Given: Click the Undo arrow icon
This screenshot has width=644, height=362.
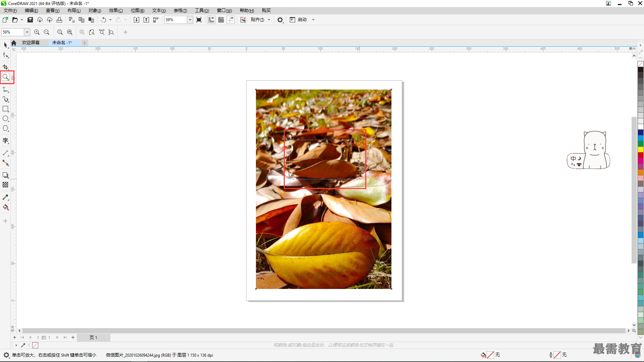Looking at the screenshot, I should pyautogui.click(x=103, y=20).
